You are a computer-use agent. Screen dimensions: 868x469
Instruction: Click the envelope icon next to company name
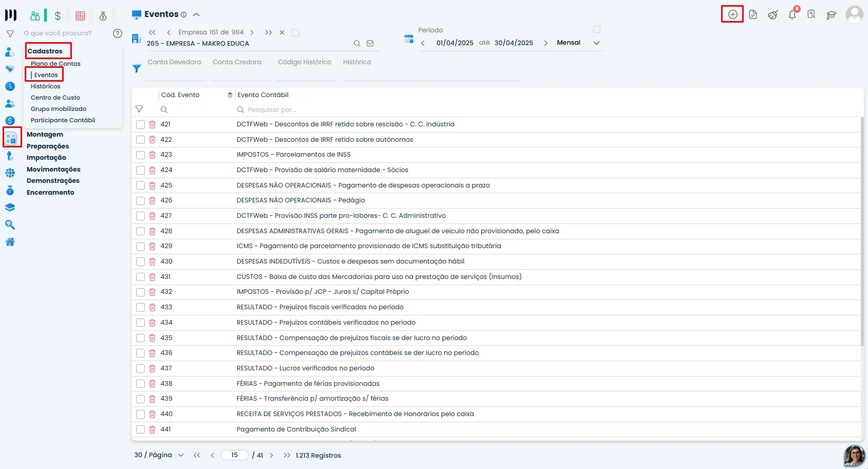point(370,44)
